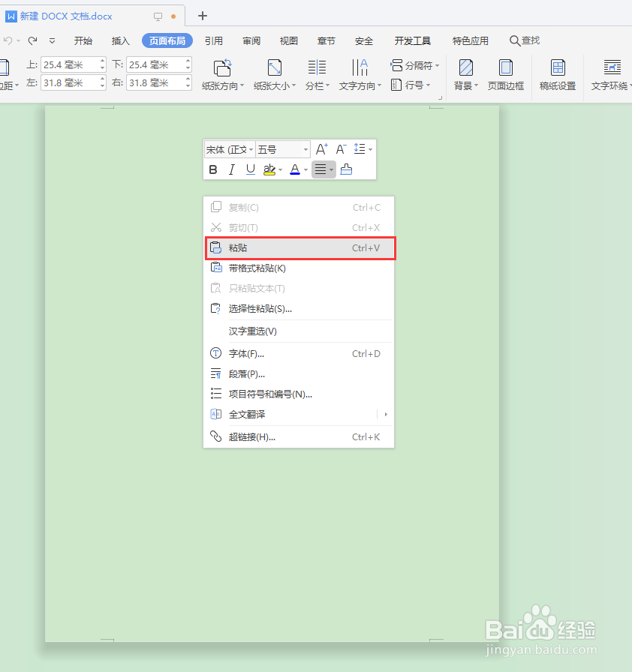Open the 分隔符 breaks dropdown

pyautogui.click(x=415, y=65)
